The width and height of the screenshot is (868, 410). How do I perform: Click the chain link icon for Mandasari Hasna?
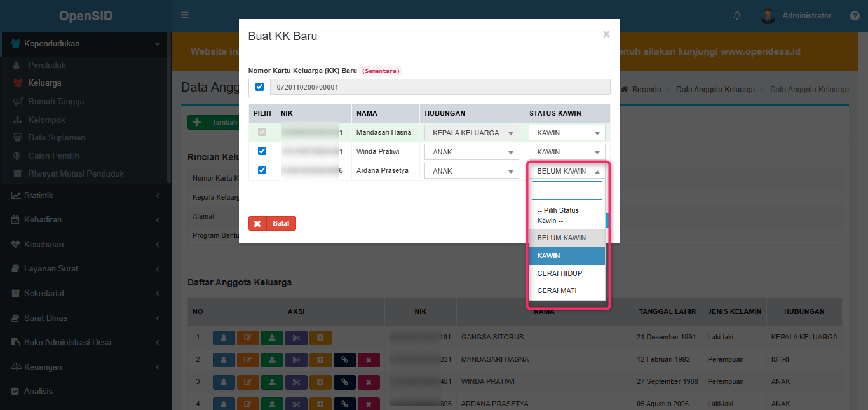[x=344, y=360]
